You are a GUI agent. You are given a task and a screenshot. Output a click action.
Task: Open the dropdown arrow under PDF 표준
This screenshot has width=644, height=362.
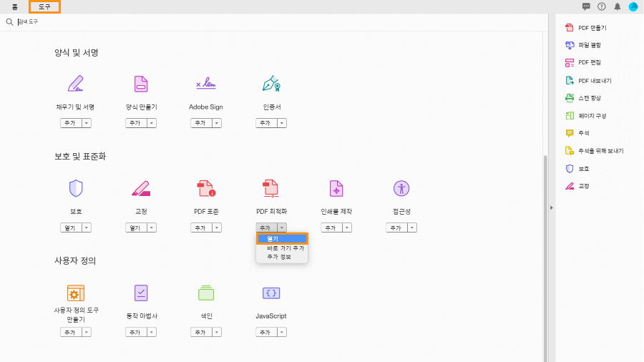[218, 228]
